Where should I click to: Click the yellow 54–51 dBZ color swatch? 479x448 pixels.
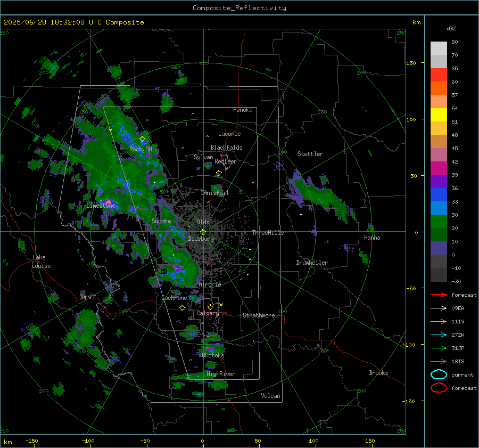coord(439,115)
